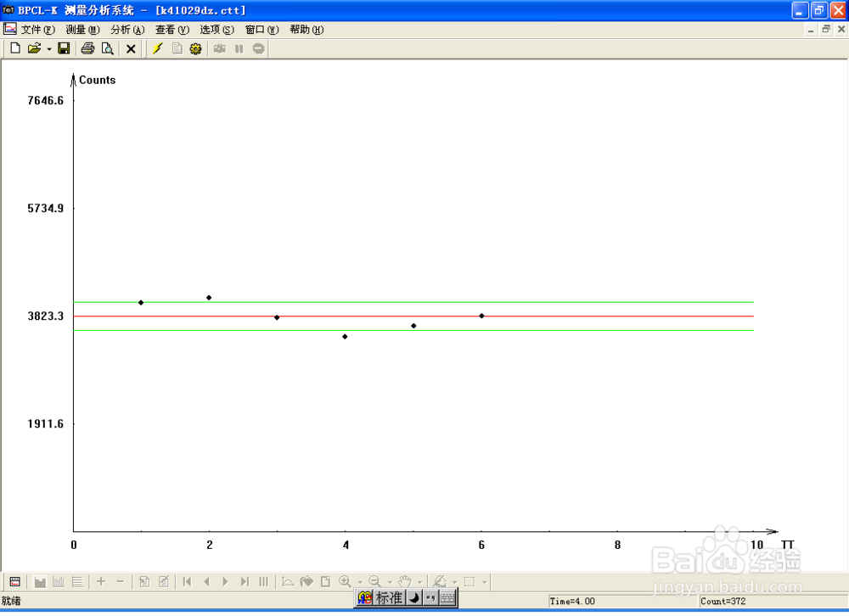Click the red window-list icon in the bottom toolbar
This screenshot has width=849, height=616.
15,582
